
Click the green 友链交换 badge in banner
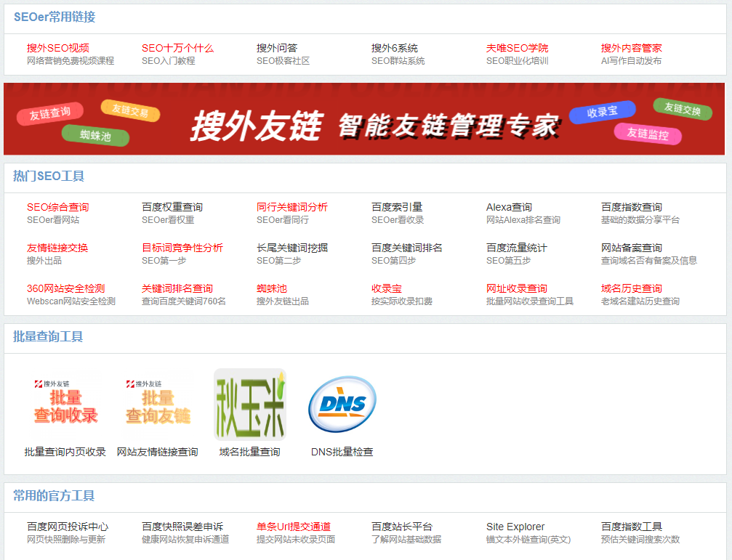tap(683, 109)
